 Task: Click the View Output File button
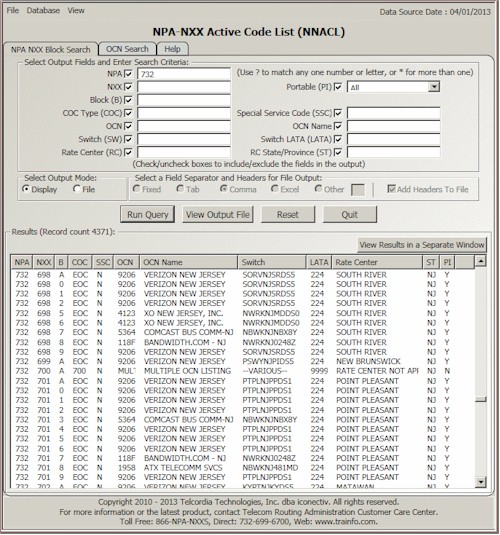[218, 215]
